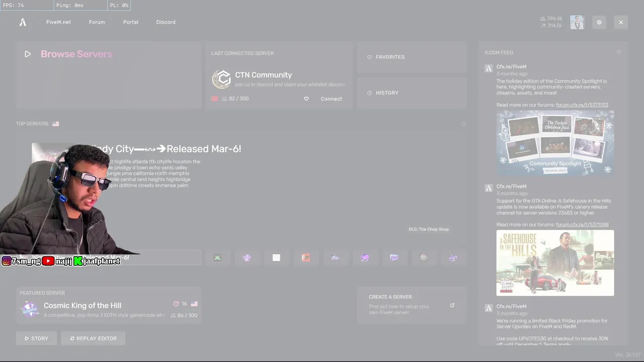Open the Create a Server panel
This screenshot has height=362, width=644.
tap(412, 305)
